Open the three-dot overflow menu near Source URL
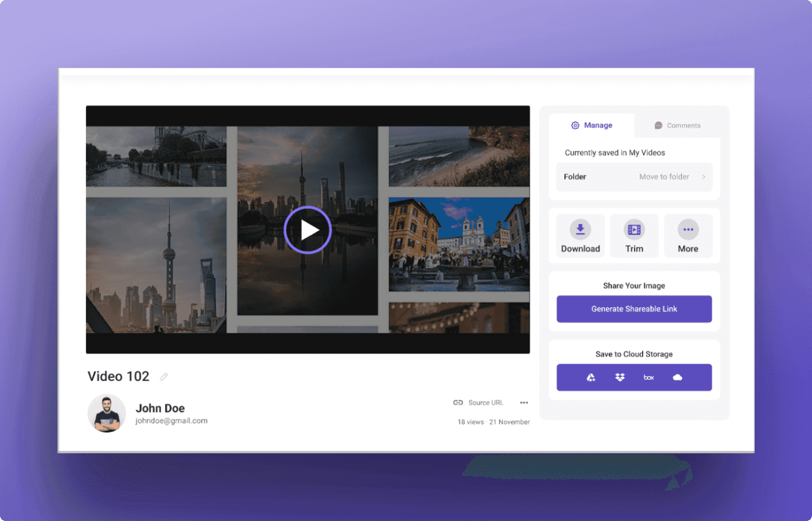Viewport: 812px width, 521px height. (x=524, y=402)
